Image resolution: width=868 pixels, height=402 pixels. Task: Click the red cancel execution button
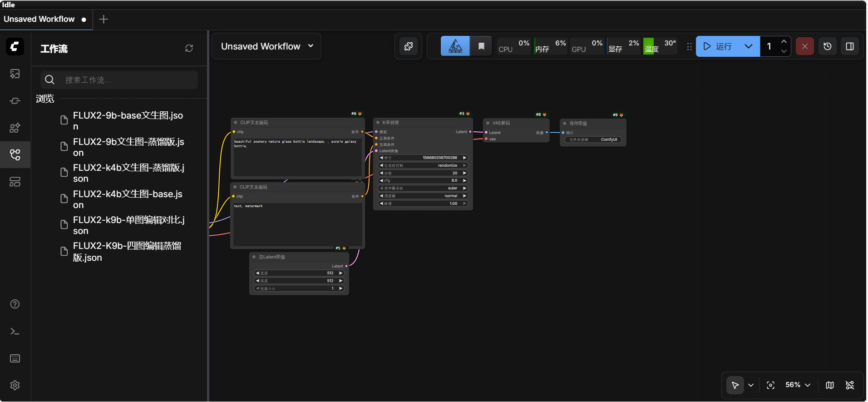tap(805, 46)
